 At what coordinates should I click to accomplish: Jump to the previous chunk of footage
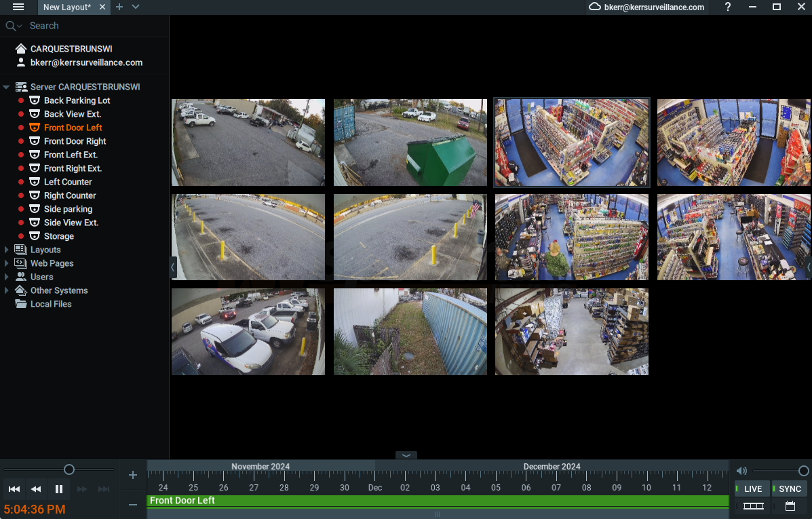(x=14, y=489)
